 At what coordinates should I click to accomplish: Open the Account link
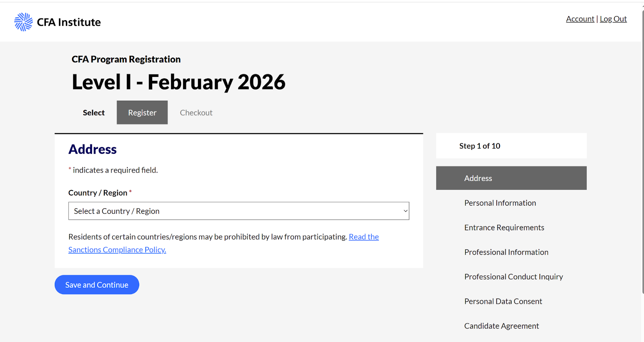pos(580,19)
